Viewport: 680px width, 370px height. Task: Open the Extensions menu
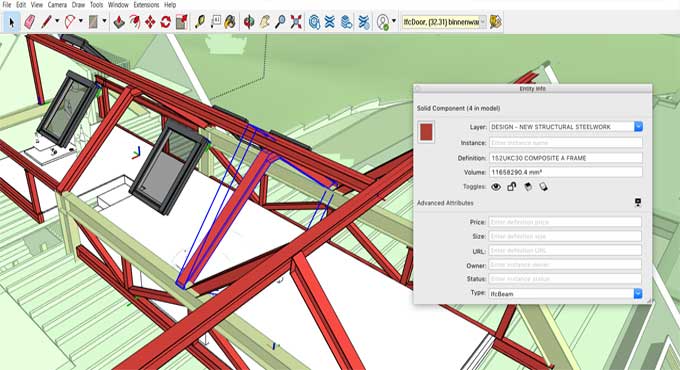pos(146,5)
